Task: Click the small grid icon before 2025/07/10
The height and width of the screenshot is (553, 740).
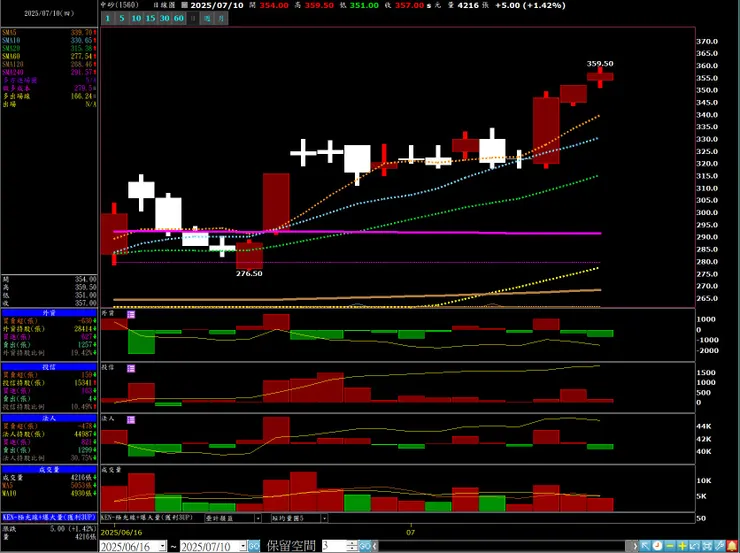Action: click(x=185, y=5)
